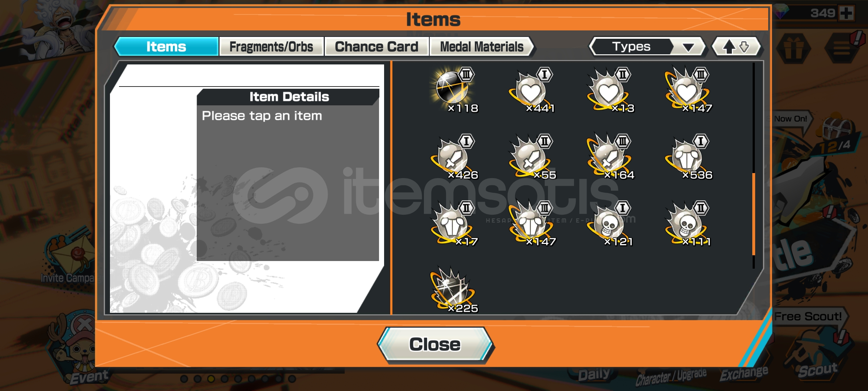
Task: Open the Chance Card tab
Action: tap(376, 47)
